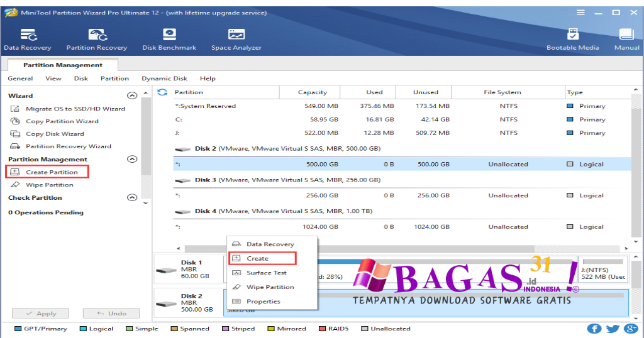Image resolution: width=644 pixels, height=338 pixels.
Task: Launch Partition Recovery tool
Action: 97,40
